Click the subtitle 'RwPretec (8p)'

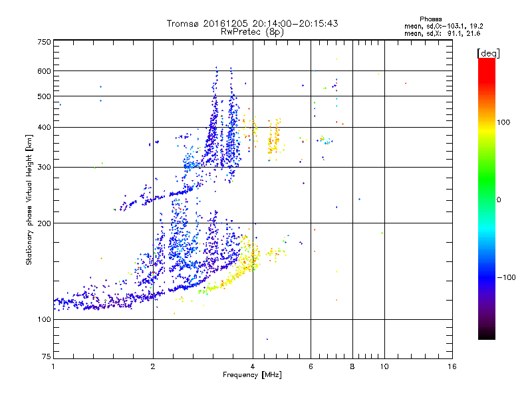[x=252, y=32]
